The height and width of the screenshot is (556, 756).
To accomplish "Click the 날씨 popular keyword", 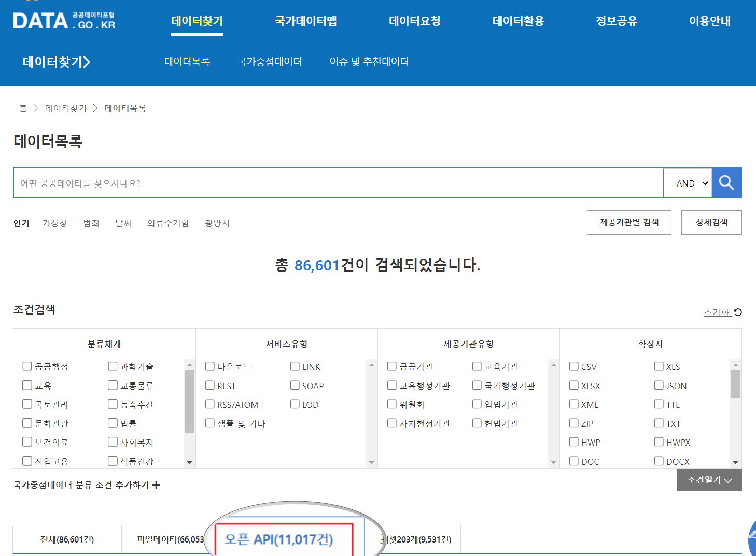I will pos(123,223).
